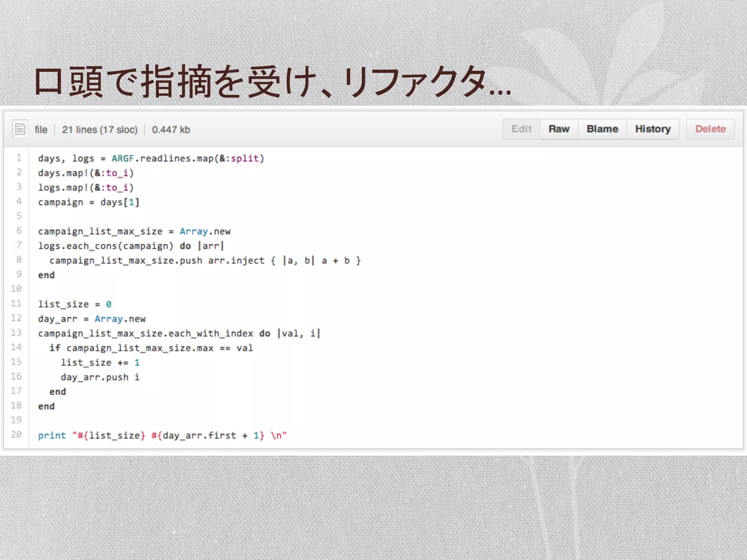Click the Edit button

[x=521, y=129]
